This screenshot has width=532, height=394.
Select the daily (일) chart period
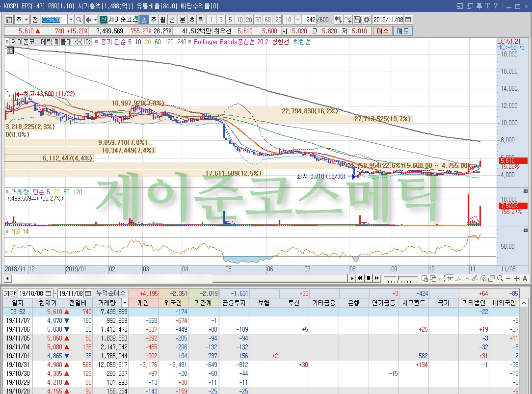coord(144,20)
